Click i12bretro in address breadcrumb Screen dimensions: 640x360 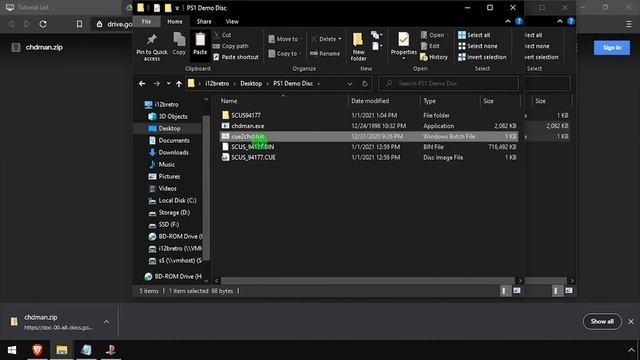[x=217, y=84]
